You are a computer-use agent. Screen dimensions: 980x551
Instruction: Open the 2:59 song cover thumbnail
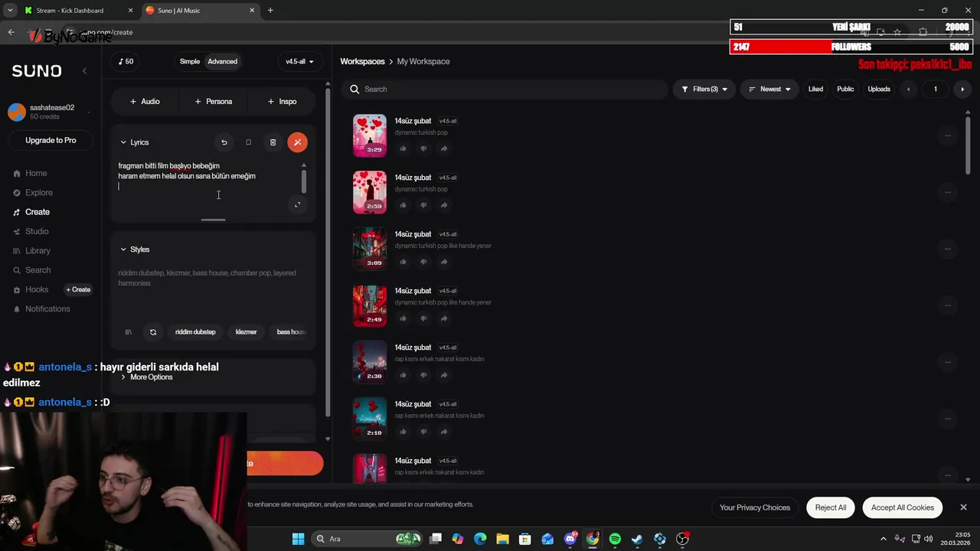point(370,192)
